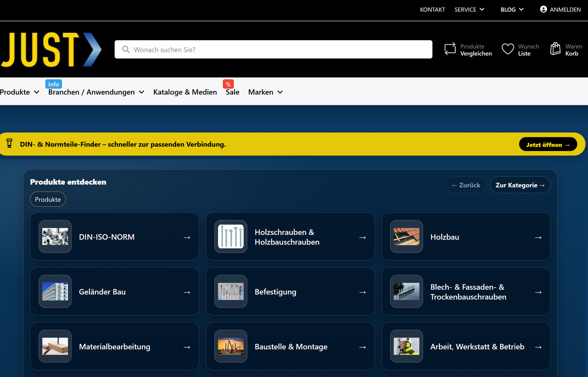Expand the Blog dropdown chevron
The image size is (588, 377).
coord(522,9)
